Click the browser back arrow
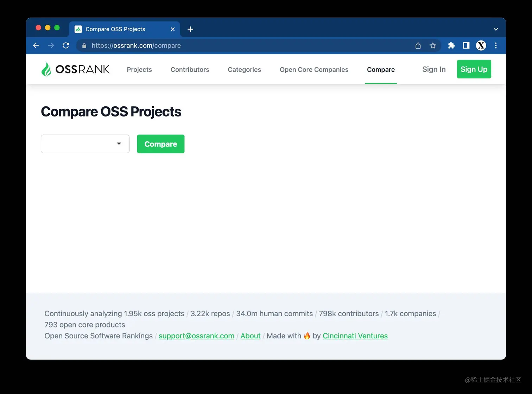This screenshot has height=394, width=532. (x=36, y=45)
